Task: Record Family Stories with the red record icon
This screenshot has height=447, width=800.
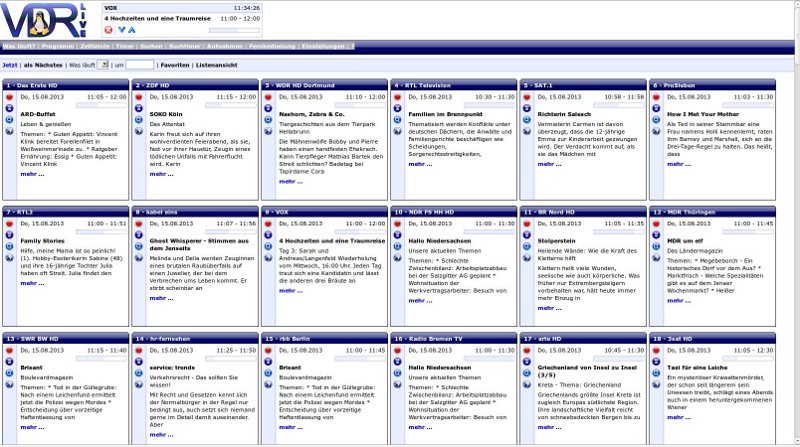Action: click(x=9, y=224)
